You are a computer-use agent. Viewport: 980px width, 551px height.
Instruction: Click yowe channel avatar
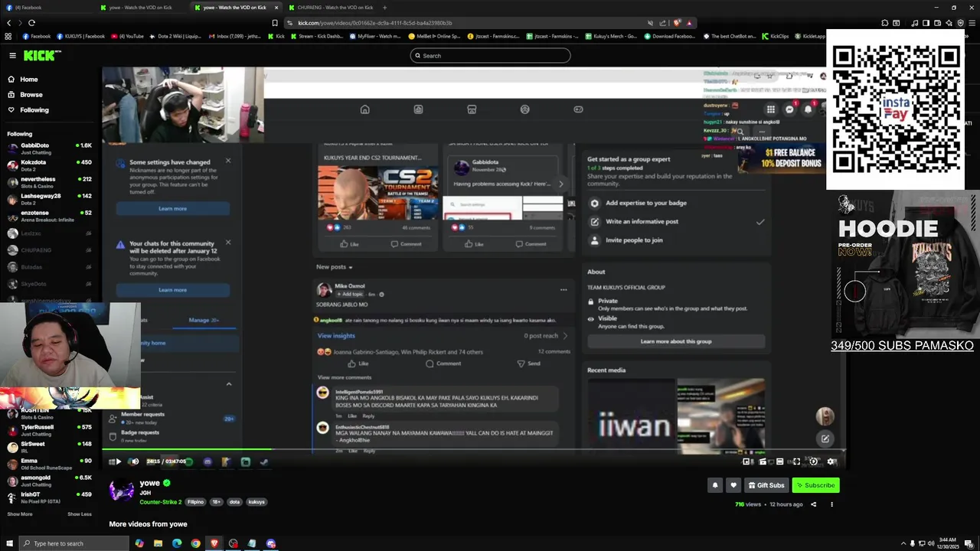click(x=121, y=490)
